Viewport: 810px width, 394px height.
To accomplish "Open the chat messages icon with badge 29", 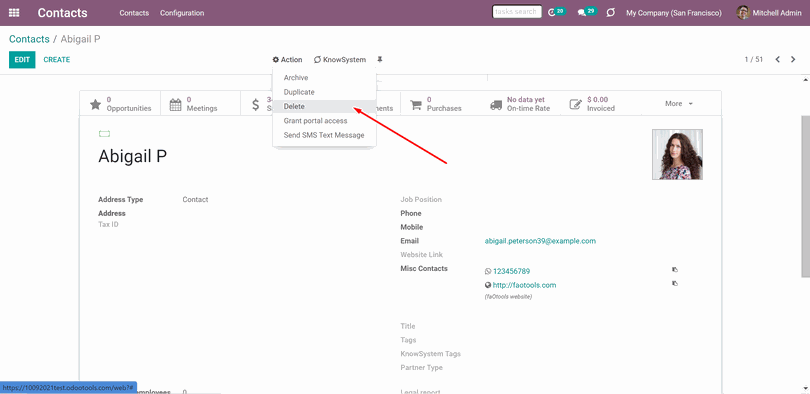I will click(x=587, y=12).
